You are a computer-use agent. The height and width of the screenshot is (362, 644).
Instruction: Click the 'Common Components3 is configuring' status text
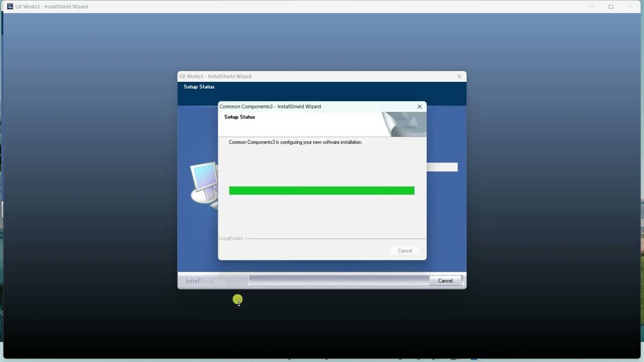(295, 142)
